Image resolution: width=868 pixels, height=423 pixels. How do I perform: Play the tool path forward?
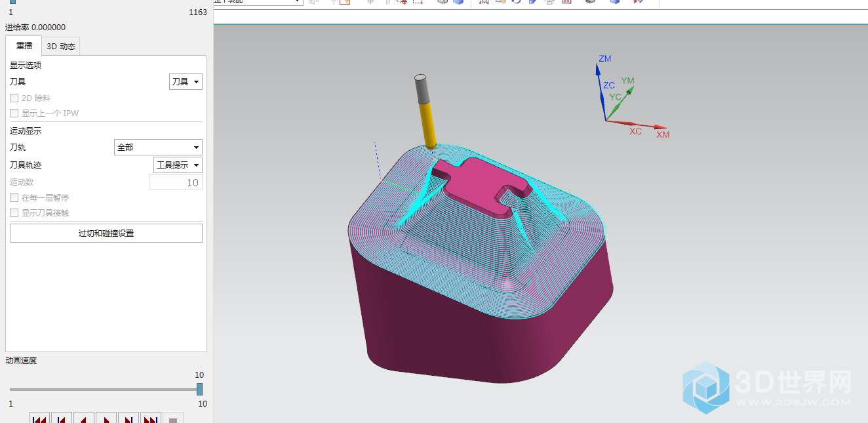click(x=106, y=418)
